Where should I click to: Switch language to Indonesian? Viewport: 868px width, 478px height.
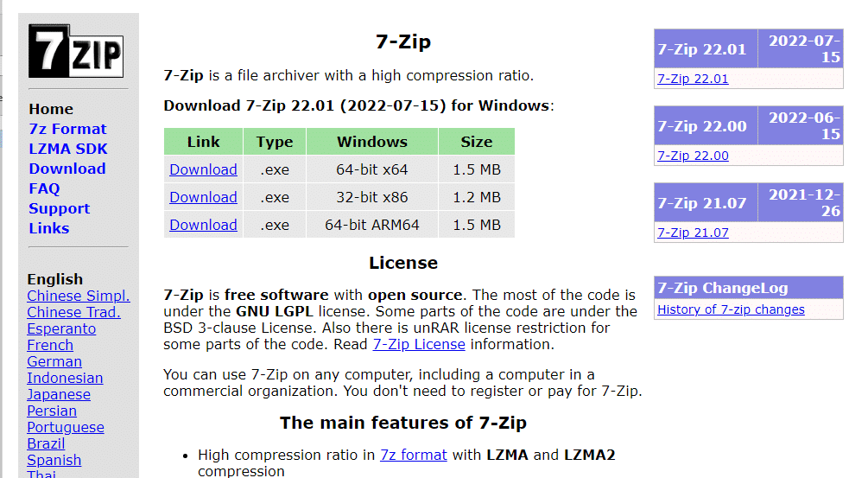pyautogui.click(x=65, y=379)
